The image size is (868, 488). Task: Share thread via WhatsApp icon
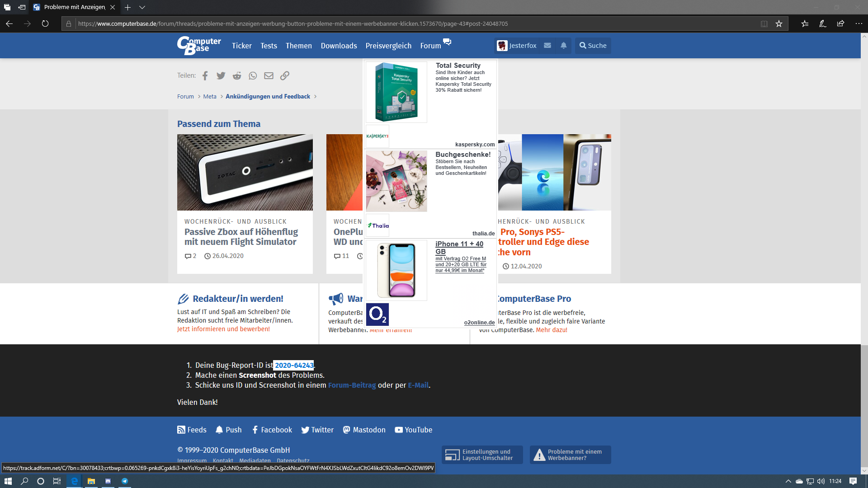(253, 76)
